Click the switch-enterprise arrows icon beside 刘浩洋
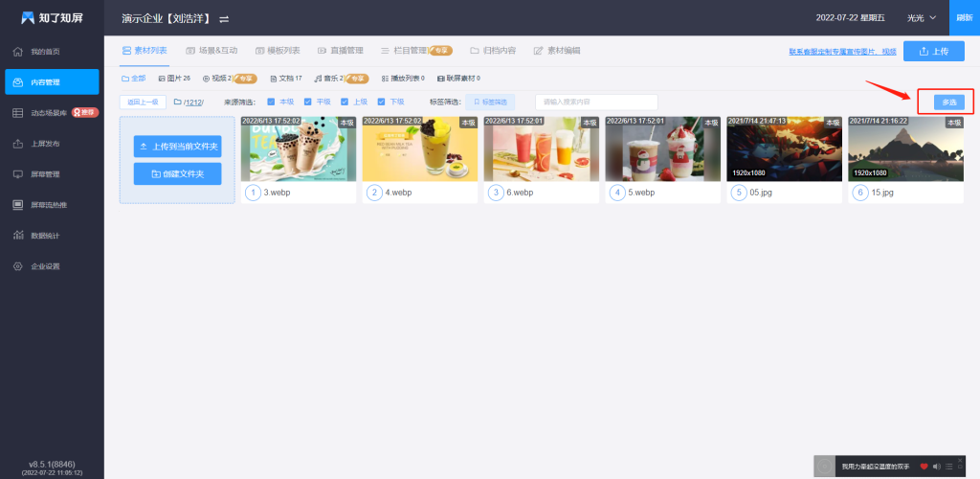This screenshot has width=980, height=479. pos(224,19)
